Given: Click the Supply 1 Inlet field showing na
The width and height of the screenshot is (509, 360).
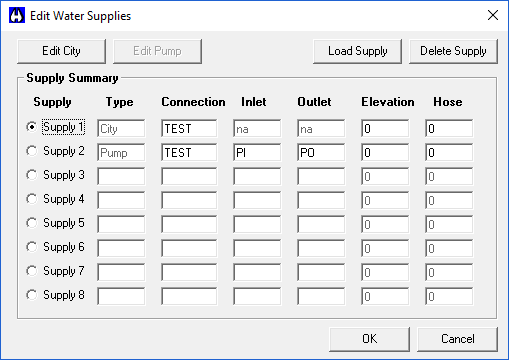Looking at the screenshot, I should [x=257, y=128].
